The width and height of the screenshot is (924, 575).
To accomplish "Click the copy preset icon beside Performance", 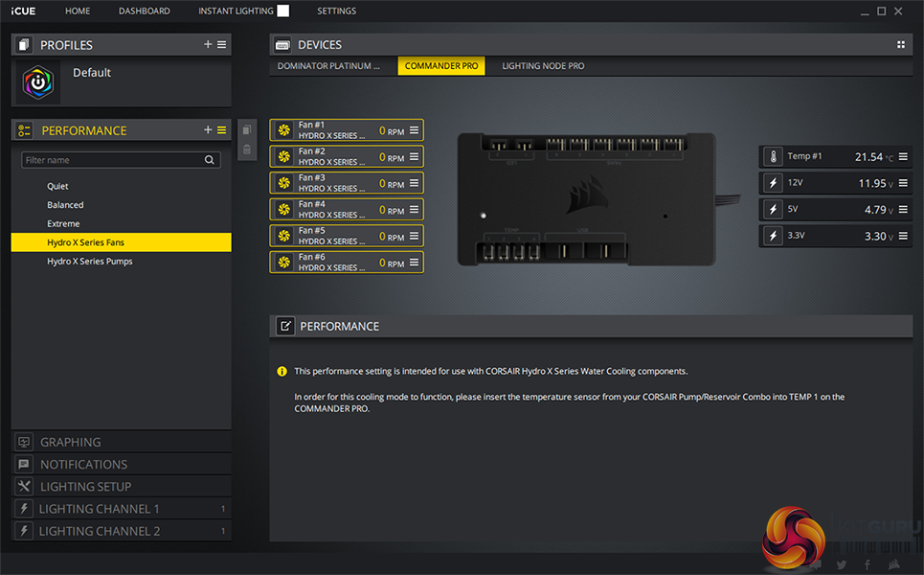I will click(247, 129).
